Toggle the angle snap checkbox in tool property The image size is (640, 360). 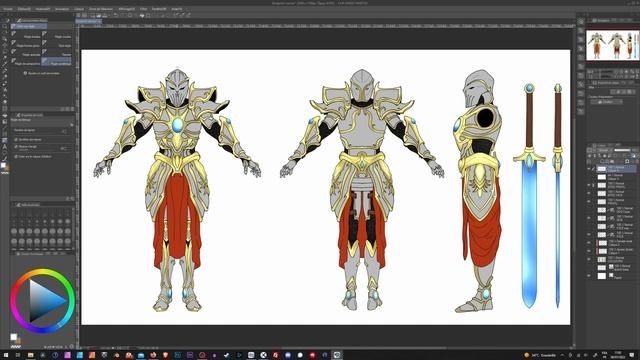tap(16, 147)
